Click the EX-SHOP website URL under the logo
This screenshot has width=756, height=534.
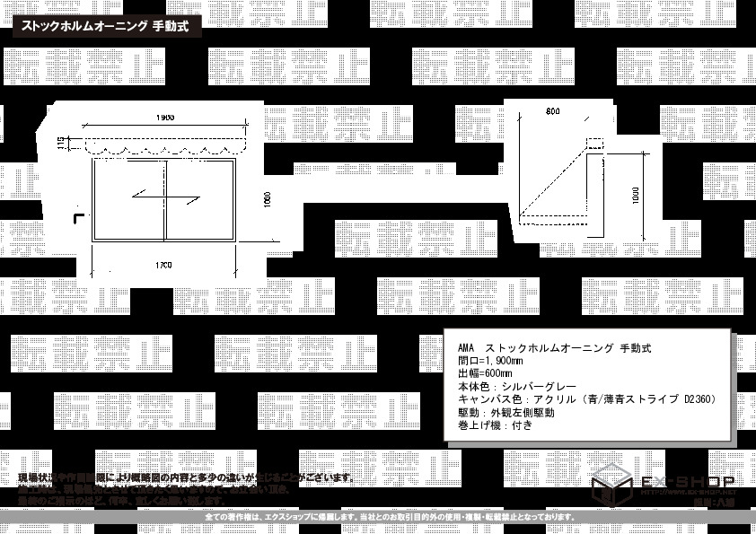687,494
